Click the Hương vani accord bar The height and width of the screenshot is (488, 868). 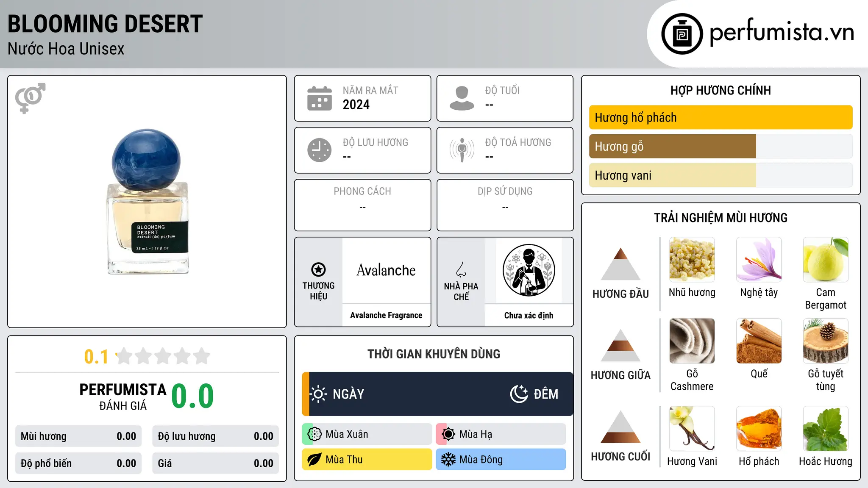[721, 175]
